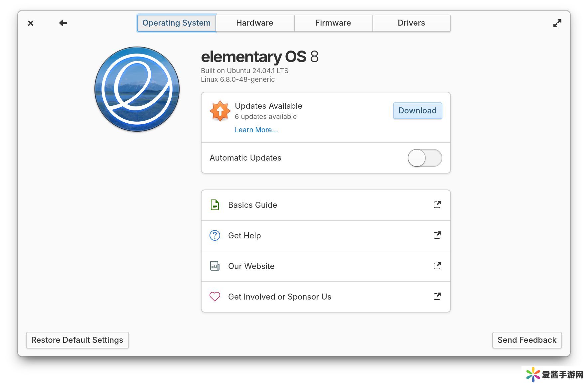Click the Basics Guide document icon

[x=215, y=205]
